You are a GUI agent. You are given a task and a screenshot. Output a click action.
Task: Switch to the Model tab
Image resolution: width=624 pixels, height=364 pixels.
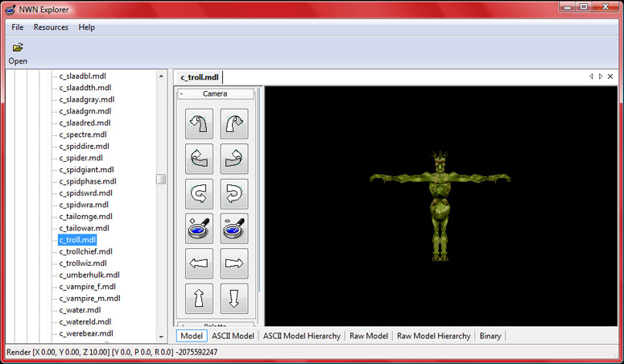pos(192,336)
